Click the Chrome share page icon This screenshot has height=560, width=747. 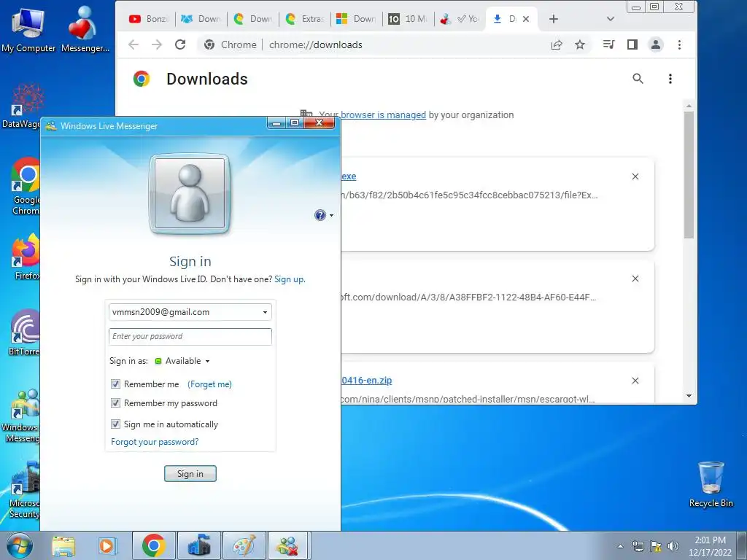[557, 44]
